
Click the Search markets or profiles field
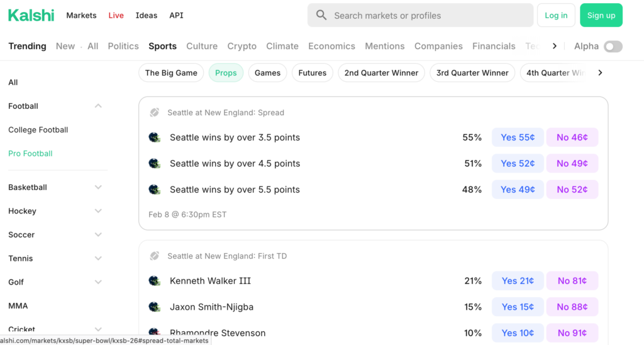point(428,15)
